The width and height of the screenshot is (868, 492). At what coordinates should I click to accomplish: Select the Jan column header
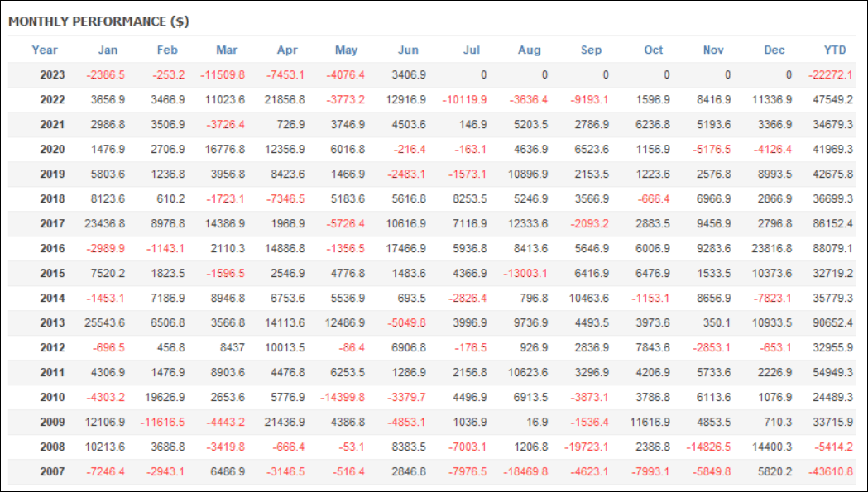coord(108,50)
